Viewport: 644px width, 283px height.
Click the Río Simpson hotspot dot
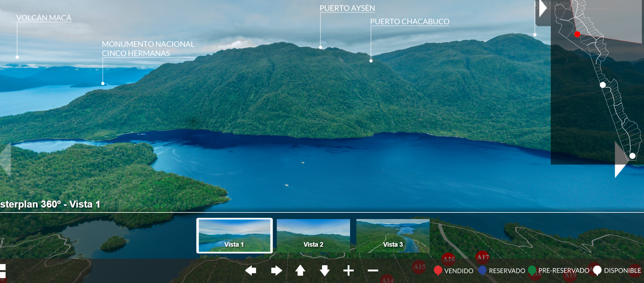click(x=535, y=35)
